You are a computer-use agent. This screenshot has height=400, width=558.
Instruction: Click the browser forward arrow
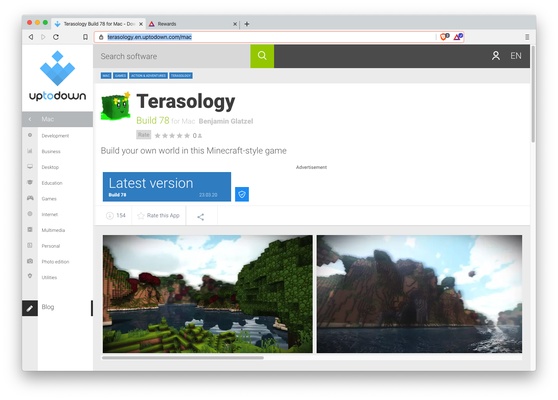coord(43,37)
